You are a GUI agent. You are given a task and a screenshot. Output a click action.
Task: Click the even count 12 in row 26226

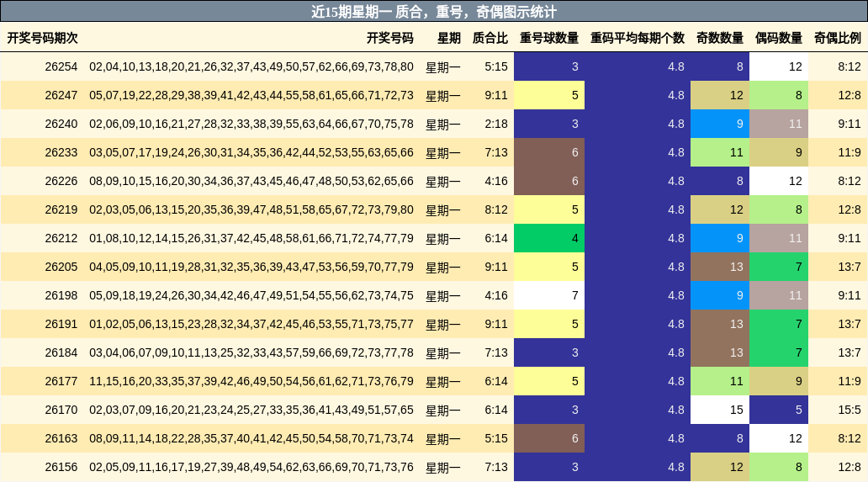tap(779, 181)
